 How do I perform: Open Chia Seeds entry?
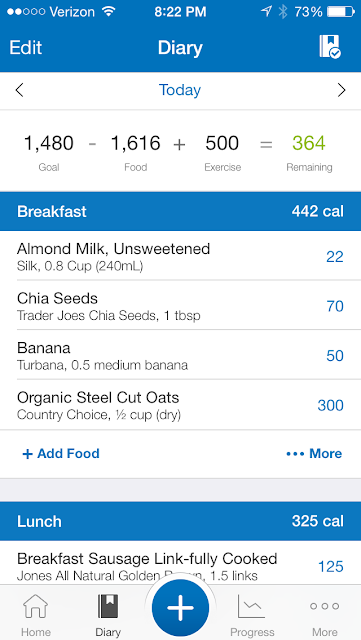tap(180, 305)
